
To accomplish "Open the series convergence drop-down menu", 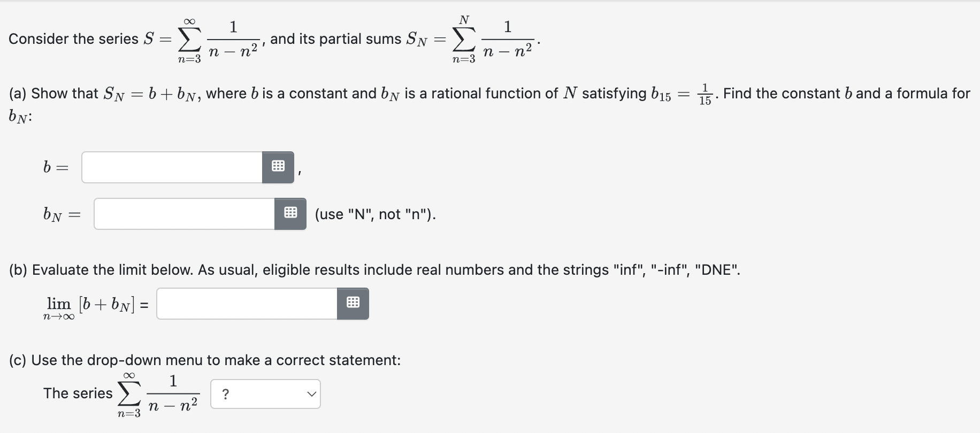I will [265, 394].
